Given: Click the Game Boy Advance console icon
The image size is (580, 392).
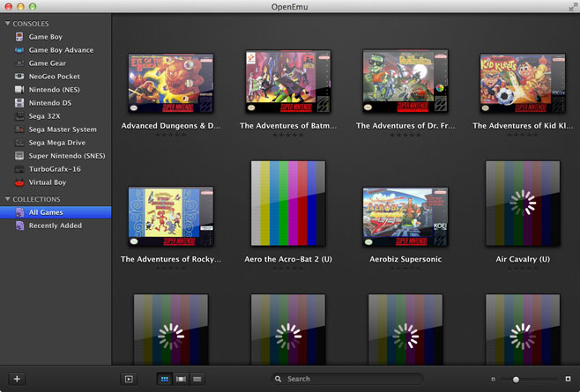Looking at the screenshot, I should (x=19, y=50).
